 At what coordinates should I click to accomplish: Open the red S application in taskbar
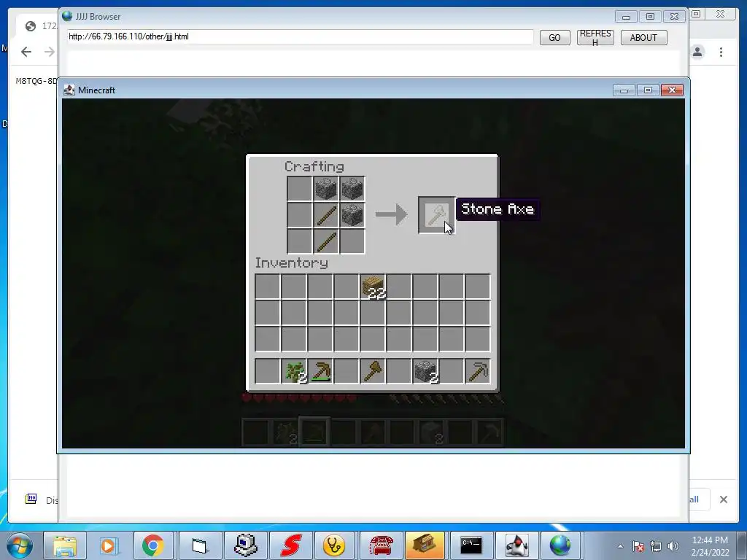coord(290,545)
